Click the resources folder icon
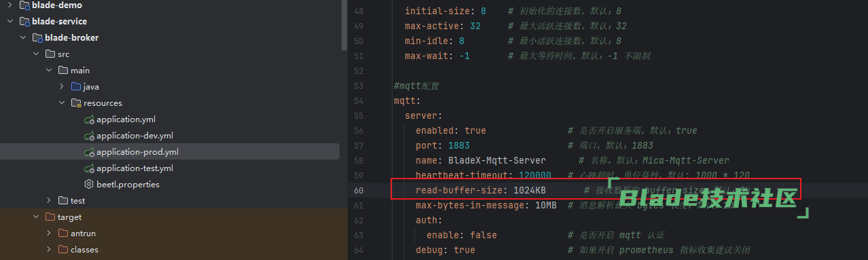 coord(76,103)
